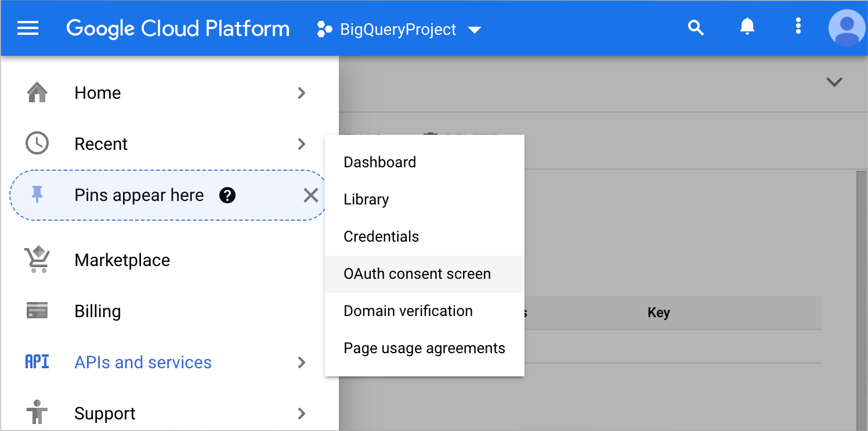Image resolution: width=868 pixels, height=431 pixels.
Task: View notifications using the bell icon
Action: pos(747,26)
